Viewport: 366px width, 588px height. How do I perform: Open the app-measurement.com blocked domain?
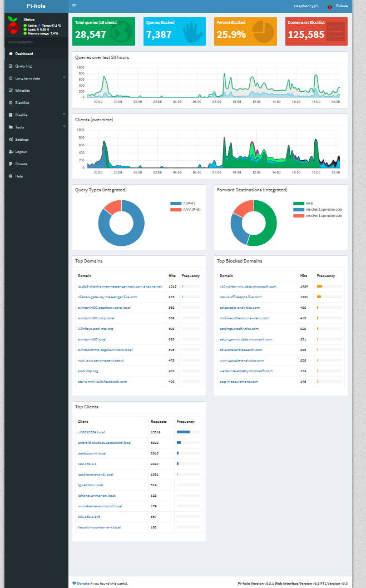tap(239, 382)
